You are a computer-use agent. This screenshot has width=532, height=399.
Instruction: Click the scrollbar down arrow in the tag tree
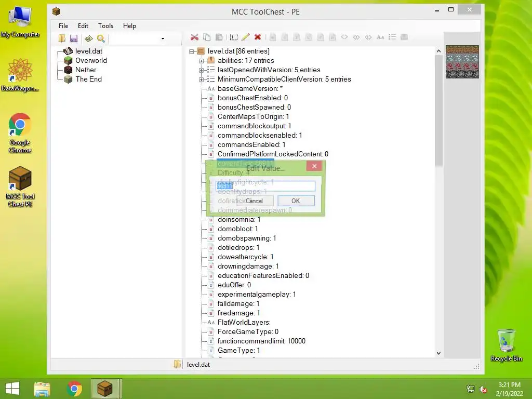[x=438, y=353]
